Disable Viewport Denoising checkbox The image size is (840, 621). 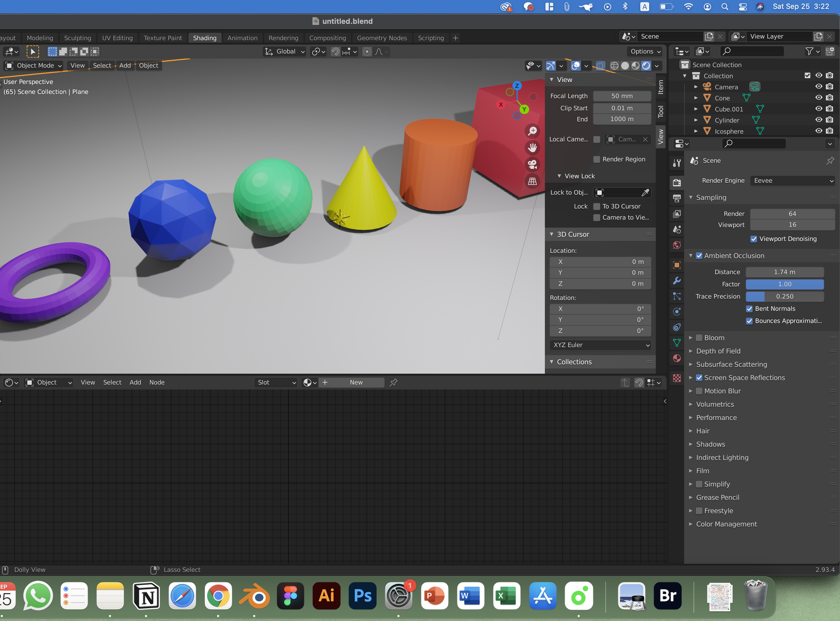click(754, 239)
